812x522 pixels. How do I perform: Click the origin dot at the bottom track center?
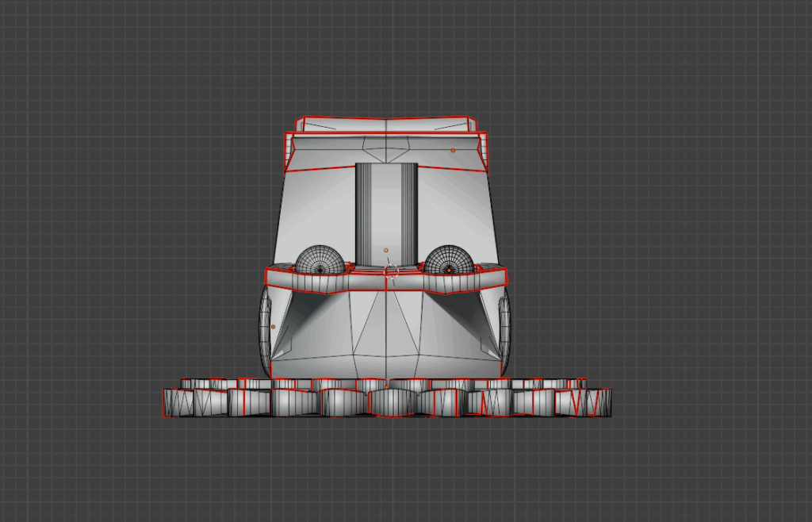[x=387, y=386]
